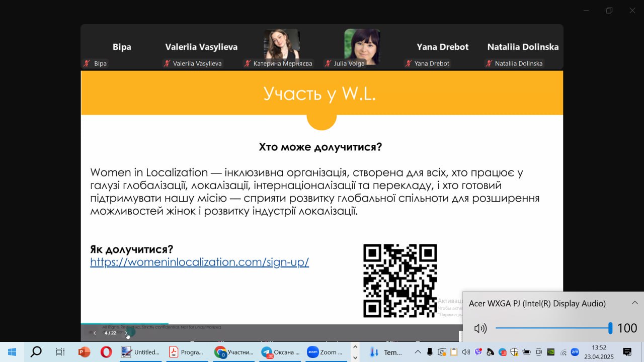Select Віра participant tile
This screenshot has width=644, height=362.
(121, 47)
